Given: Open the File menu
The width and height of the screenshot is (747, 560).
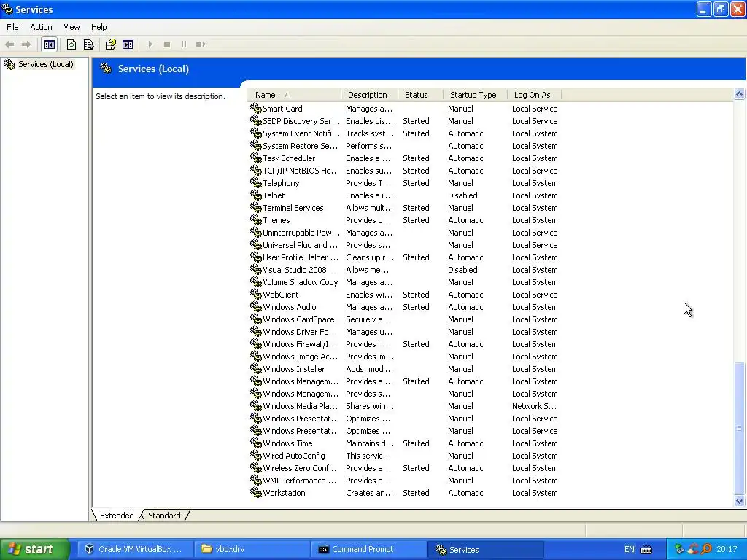Looking at the screenshot, I should 12,27.
